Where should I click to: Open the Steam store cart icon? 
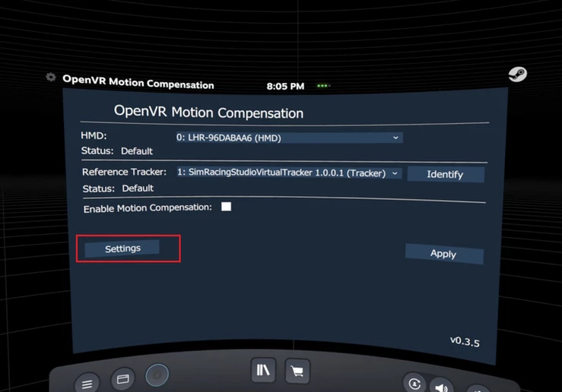tap(297, 371)
